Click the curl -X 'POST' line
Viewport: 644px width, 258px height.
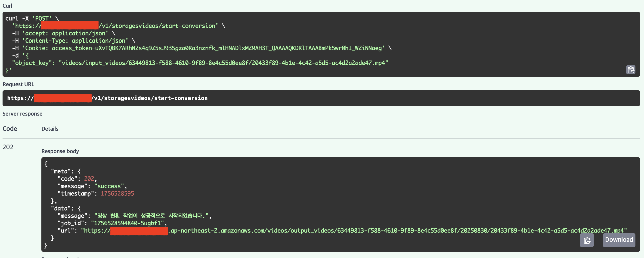tap(32, 19)
